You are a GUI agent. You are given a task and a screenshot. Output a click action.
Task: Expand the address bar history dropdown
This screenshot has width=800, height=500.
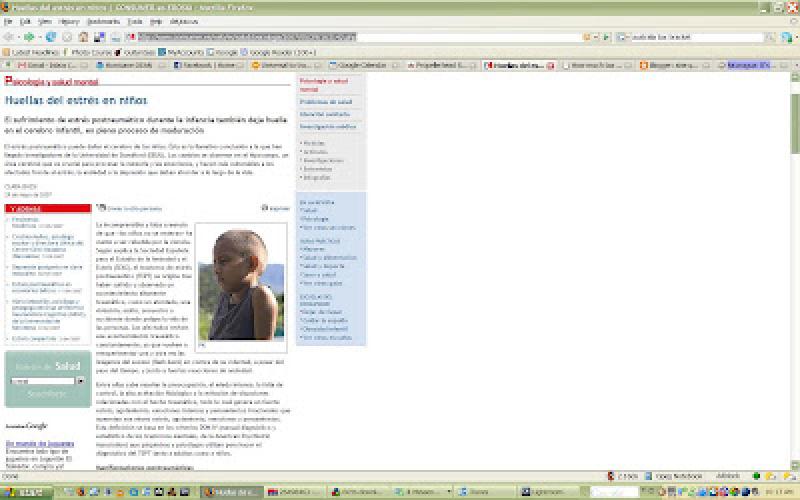592,37
